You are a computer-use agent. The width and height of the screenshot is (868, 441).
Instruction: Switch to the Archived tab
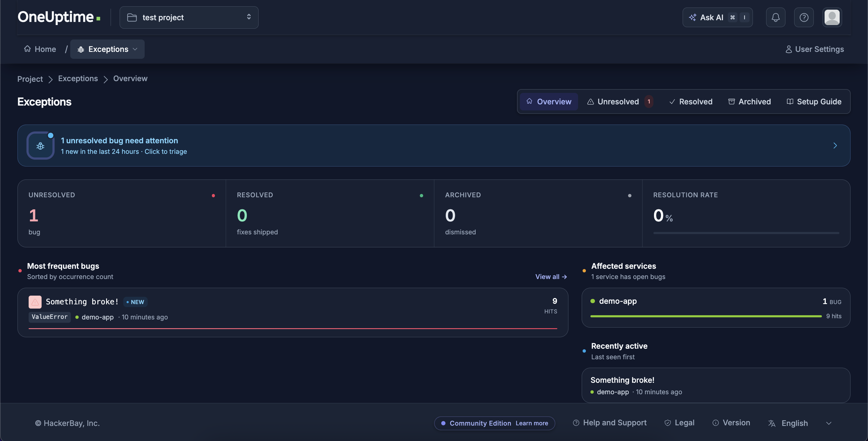749,101
